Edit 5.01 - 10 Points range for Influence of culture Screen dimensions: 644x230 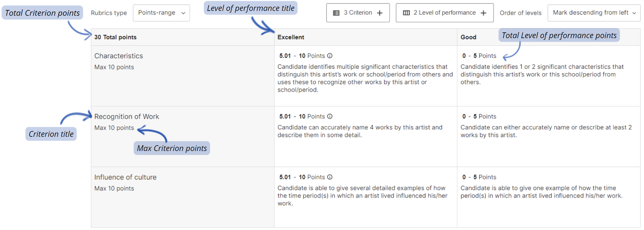[x=302, y=177]
